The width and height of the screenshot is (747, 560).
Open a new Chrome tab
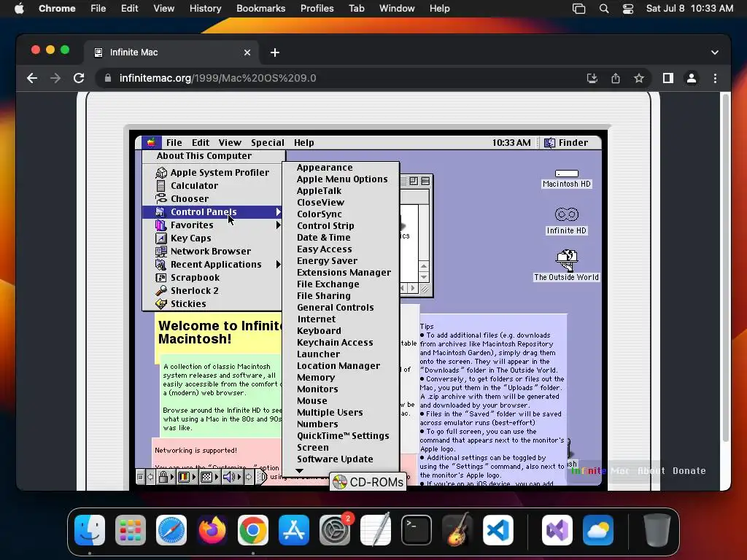(x=275, y=52)
